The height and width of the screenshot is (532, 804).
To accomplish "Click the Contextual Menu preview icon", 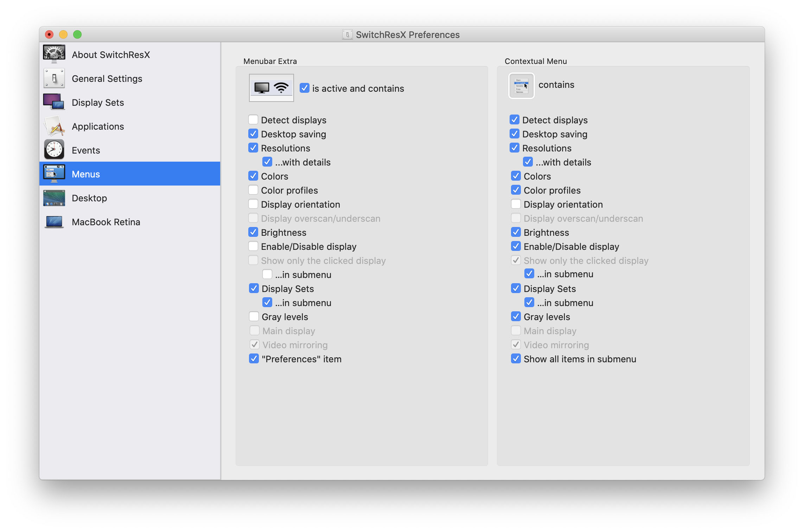I will coord(521,86).
